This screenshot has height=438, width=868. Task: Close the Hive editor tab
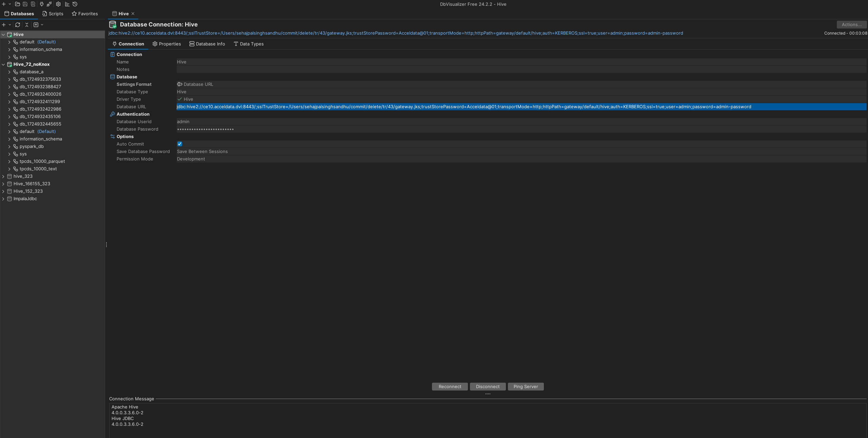pyautogui.click(x=133, y=14)
